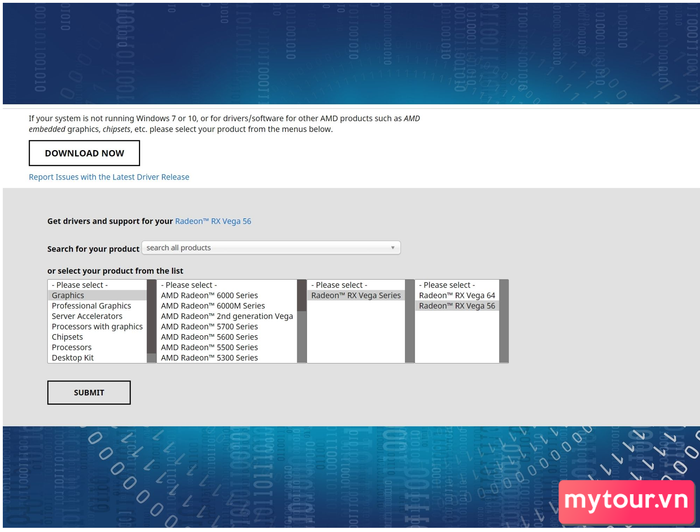
Task: Click the scrollbar of the AMD Radeon series list
Action: point(302,321)
